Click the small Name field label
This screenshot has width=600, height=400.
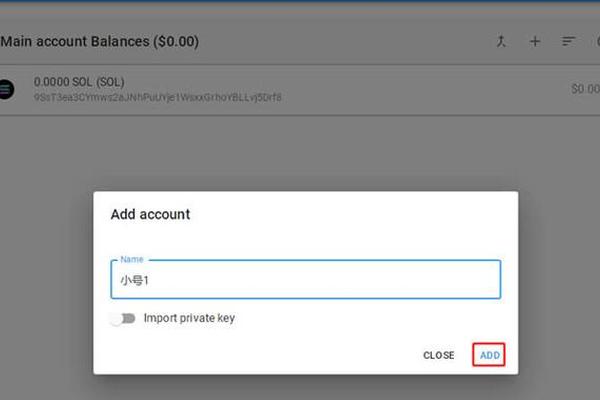[x=132, y=259]
